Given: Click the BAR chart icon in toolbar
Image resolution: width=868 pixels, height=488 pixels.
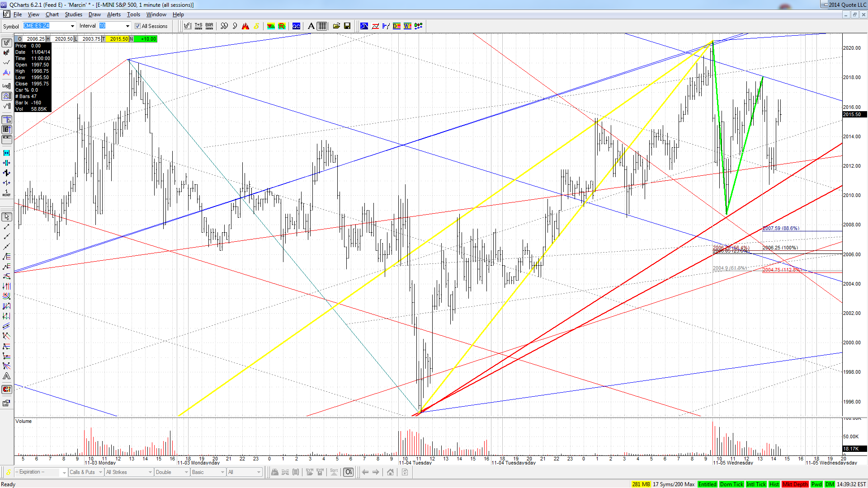Looking at the screenshot, I should tap(209, 26).
